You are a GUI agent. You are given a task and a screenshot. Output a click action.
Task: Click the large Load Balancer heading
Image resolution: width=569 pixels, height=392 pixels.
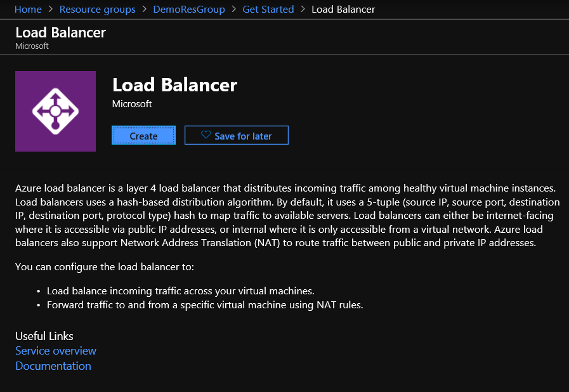coord(174,85)
